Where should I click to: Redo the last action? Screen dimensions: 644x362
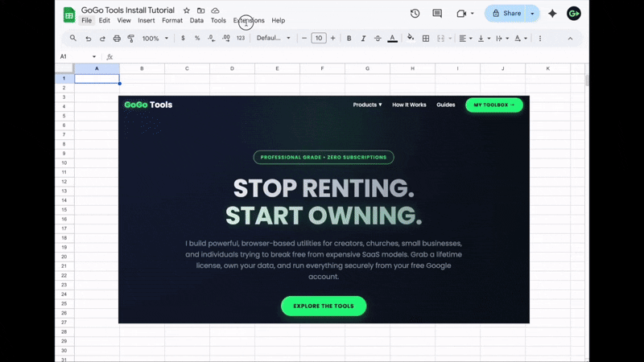tap(102, 38)
